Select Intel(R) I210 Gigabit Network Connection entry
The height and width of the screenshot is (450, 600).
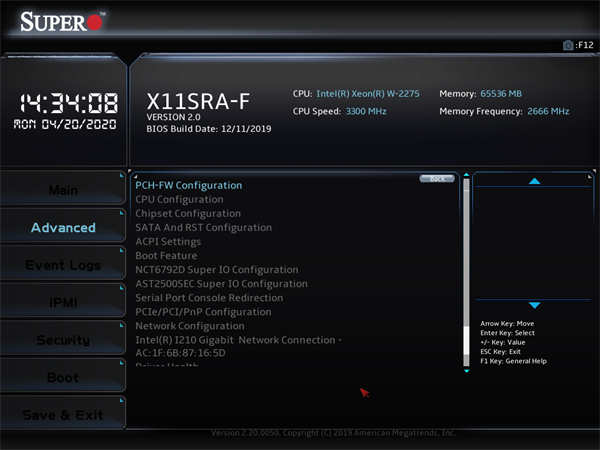click(x=239, y=346)
